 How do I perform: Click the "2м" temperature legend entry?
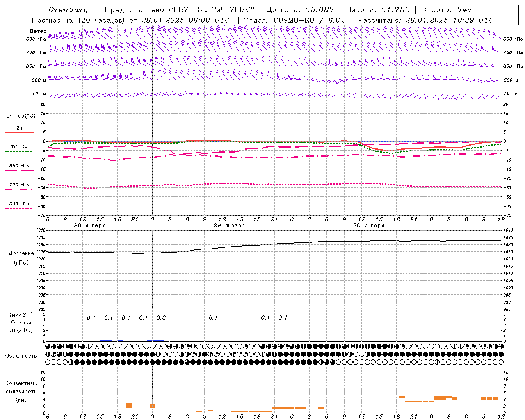tap(19, 128)
